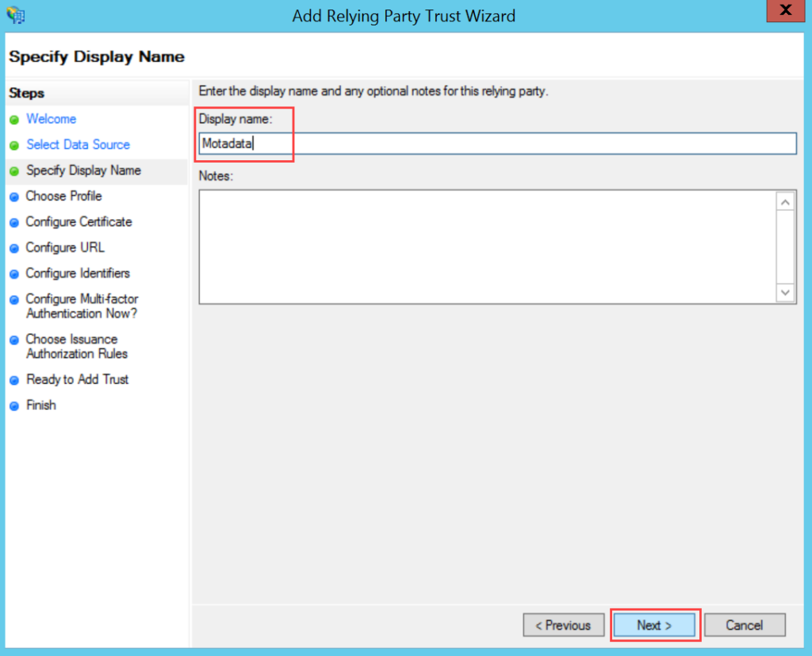Click the blue bullet beside Choose Profile

coord(13,197)
